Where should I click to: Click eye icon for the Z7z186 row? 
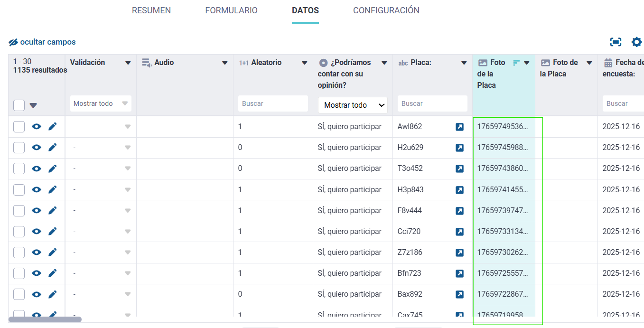(37, 253)
